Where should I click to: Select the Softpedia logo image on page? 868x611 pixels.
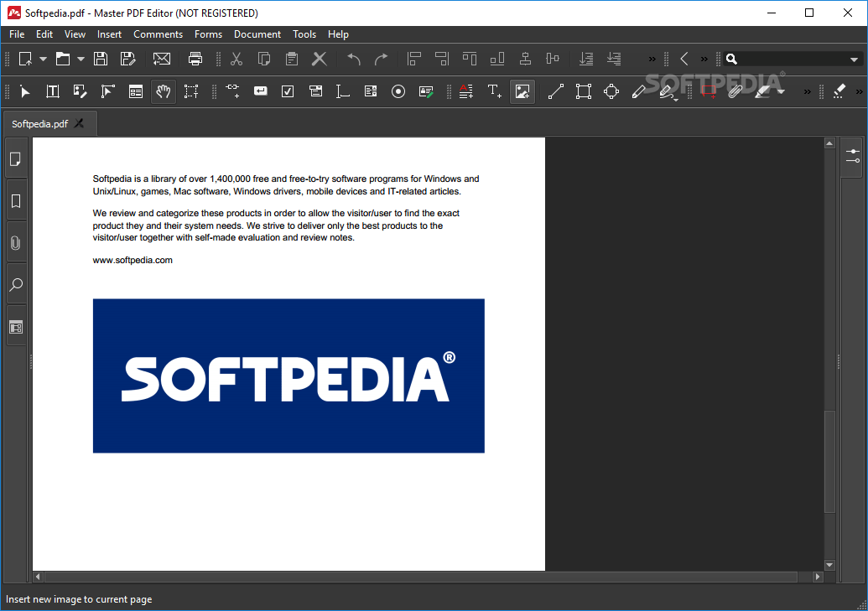[288, 375]
